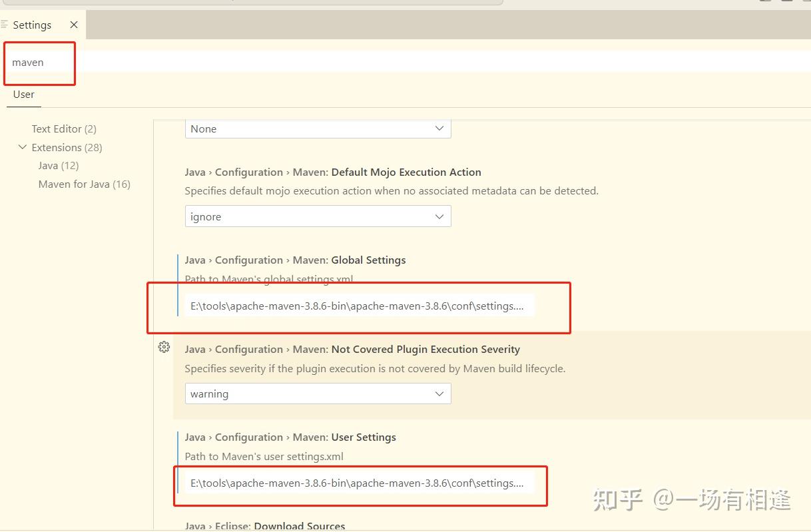Viewport: 811px width, 532px height.
Task: Select Extensions (28) in the sidebar
Action: point(64,147)
